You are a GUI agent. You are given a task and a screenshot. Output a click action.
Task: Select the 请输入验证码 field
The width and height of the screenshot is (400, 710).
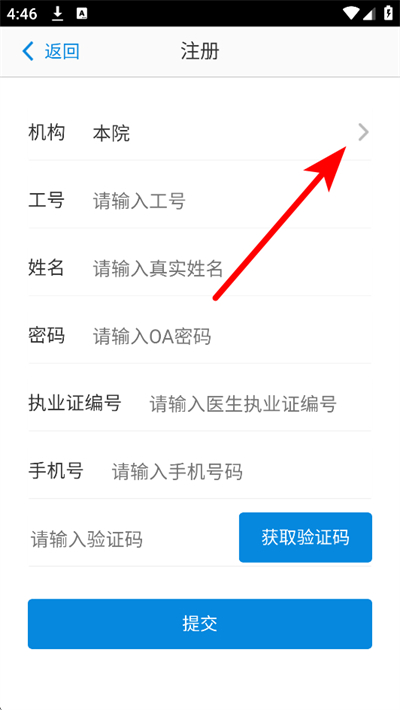click(x=131, y=540)
